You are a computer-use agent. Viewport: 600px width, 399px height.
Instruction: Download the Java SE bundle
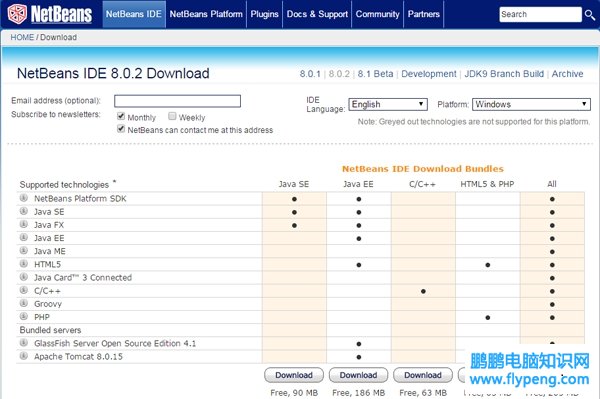(294, 375)
